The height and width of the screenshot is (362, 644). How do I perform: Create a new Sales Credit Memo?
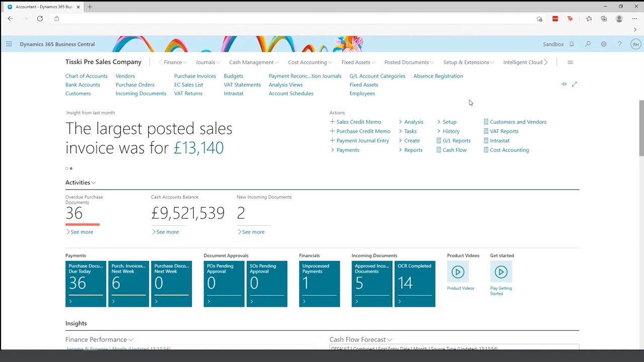[x=356, y=122]
